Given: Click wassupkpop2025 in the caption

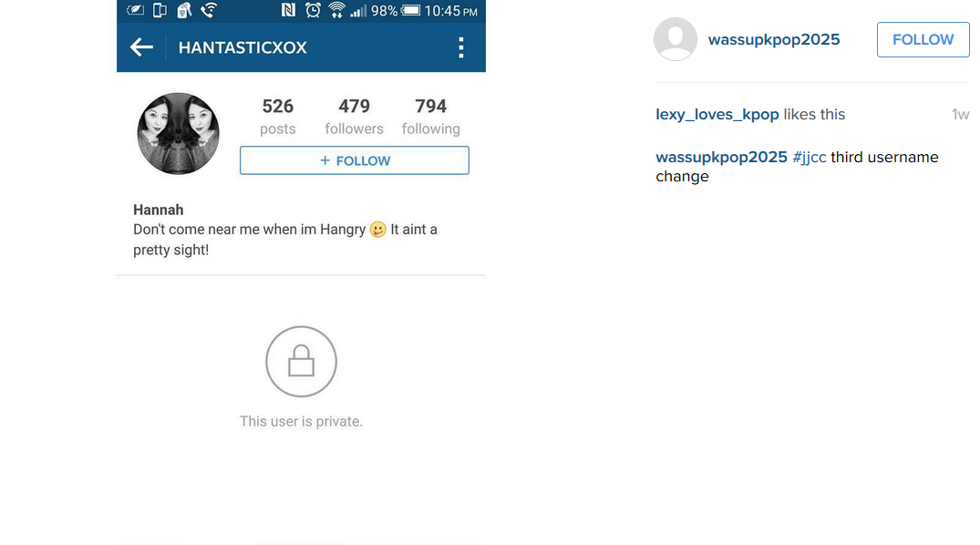Looking at the screenshot, I should 721,157.
